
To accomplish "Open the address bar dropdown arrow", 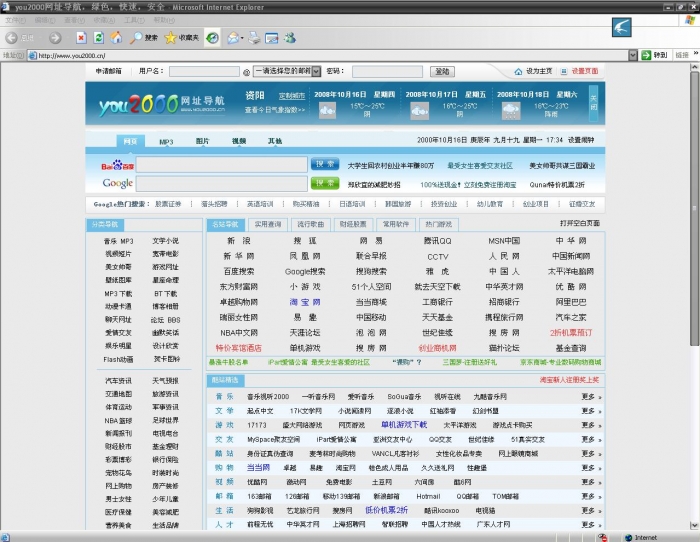I will pyautogui.click(x=633, y=55).
